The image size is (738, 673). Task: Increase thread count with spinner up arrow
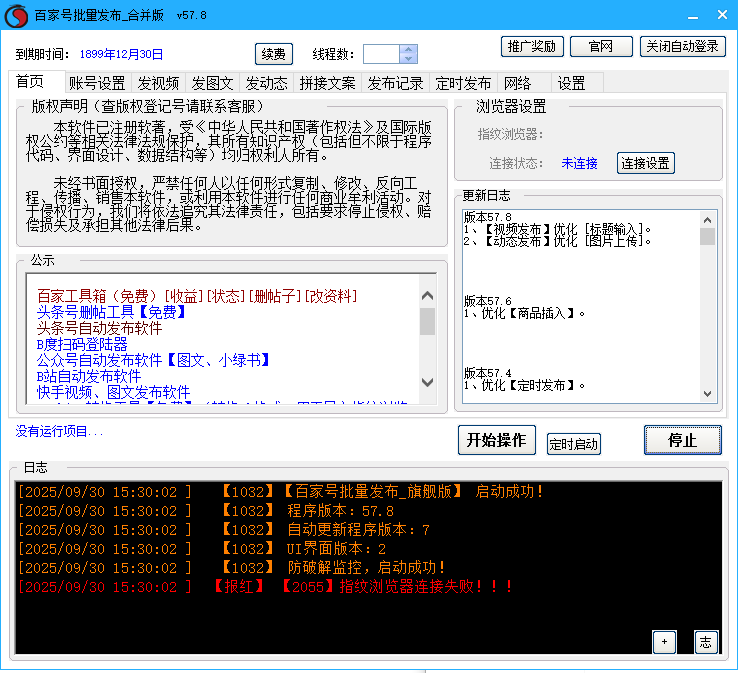409,49
